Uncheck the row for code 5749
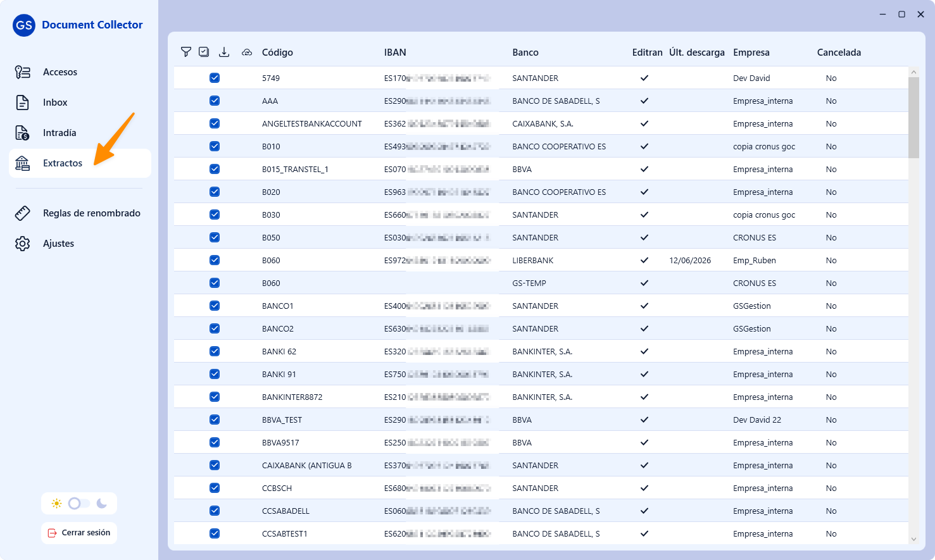The width and height of the screenshot is (935, 560). pyautogui.click(x=215, y=78)
